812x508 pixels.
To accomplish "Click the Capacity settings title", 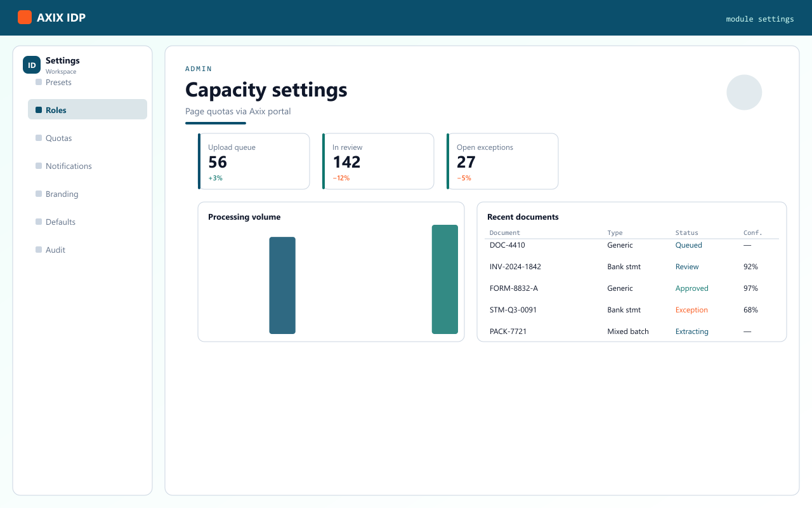I will pos(266,90).
